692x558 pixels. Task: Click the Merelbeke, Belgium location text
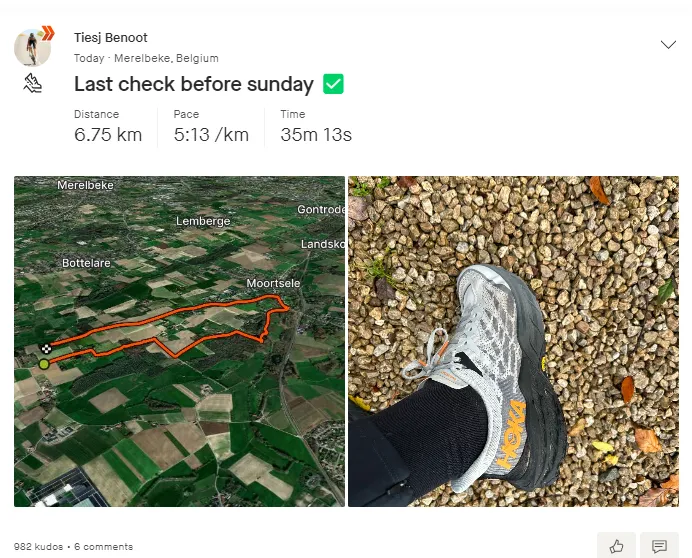[x=166, y=58]
